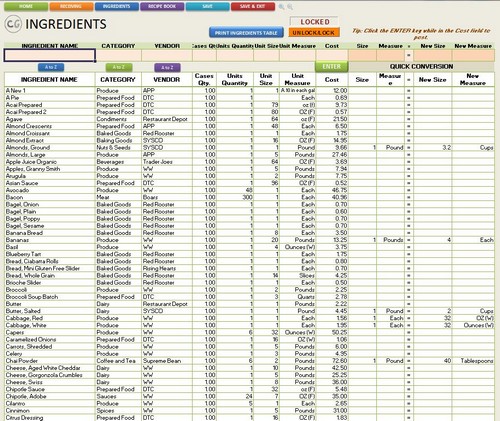Image resolution: width=500 pixels, height=421 pixels.
Task: Click the new Vendor input field
Action: [x=167, y=55]
